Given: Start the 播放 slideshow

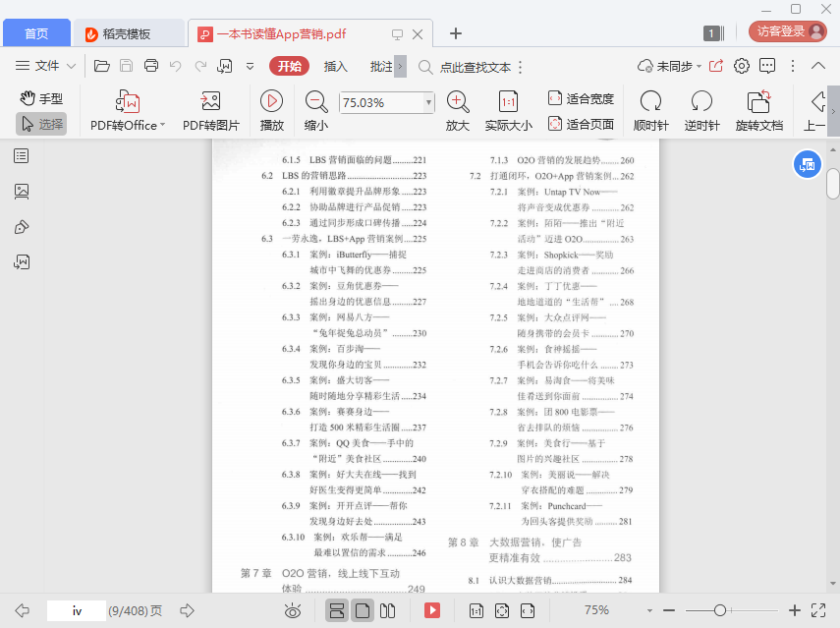Looking at the screenshot, I should (271, 111).
